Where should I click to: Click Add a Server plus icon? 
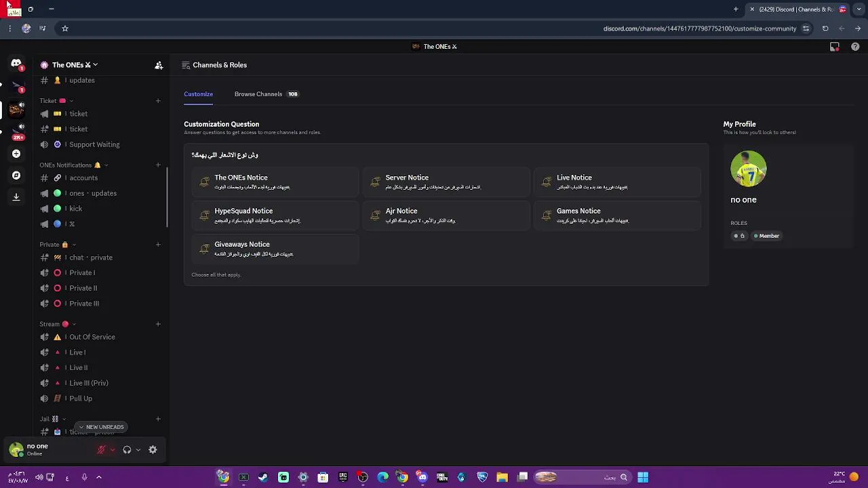coord(16,154)
